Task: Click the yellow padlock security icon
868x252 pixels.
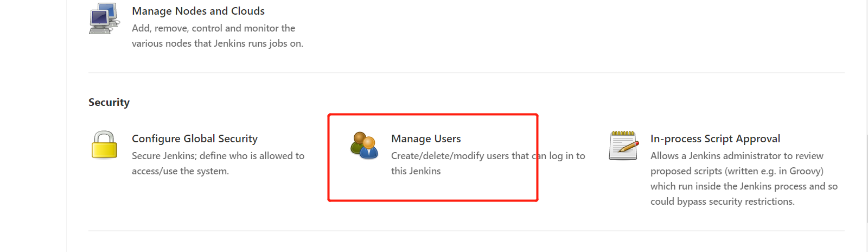Action: [x=104, y=144]
